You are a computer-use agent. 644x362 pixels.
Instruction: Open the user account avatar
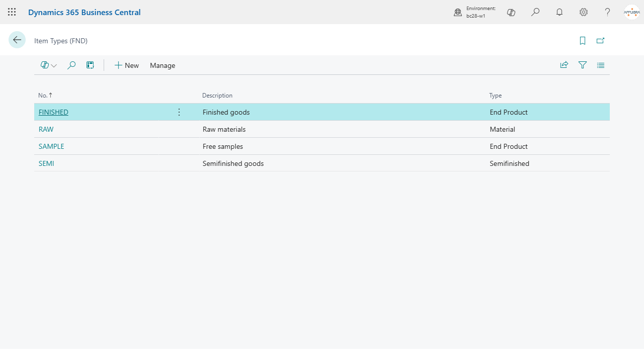(631, 12)
